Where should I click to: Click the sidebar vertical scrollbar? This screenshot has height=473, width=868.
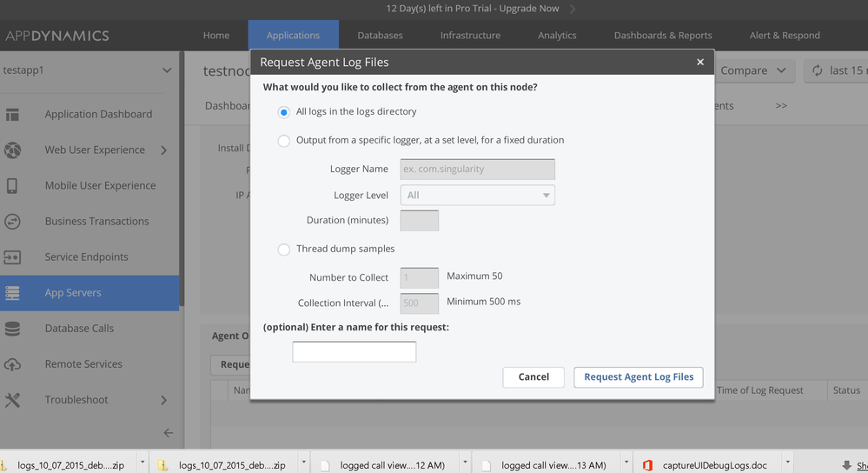182,178
